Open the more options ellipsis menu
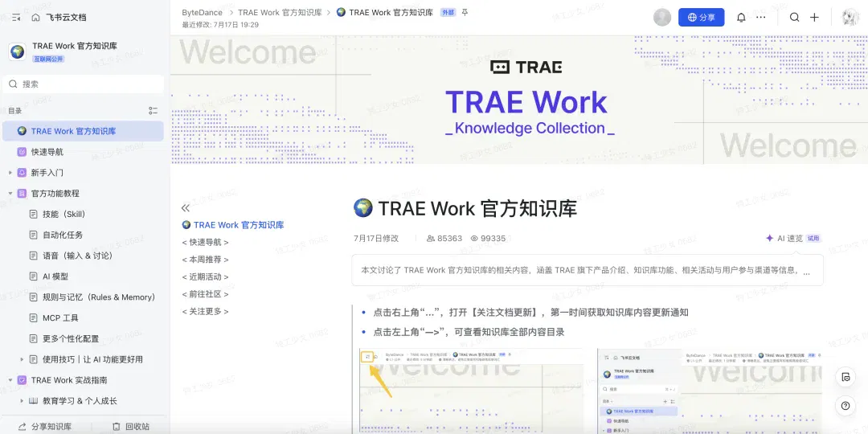868x434 pixels. [760, 17]
